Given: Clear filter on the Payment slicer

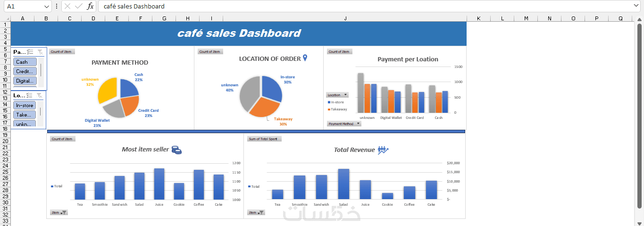Looking at the screenshot, I should click(x=41, y=52).
